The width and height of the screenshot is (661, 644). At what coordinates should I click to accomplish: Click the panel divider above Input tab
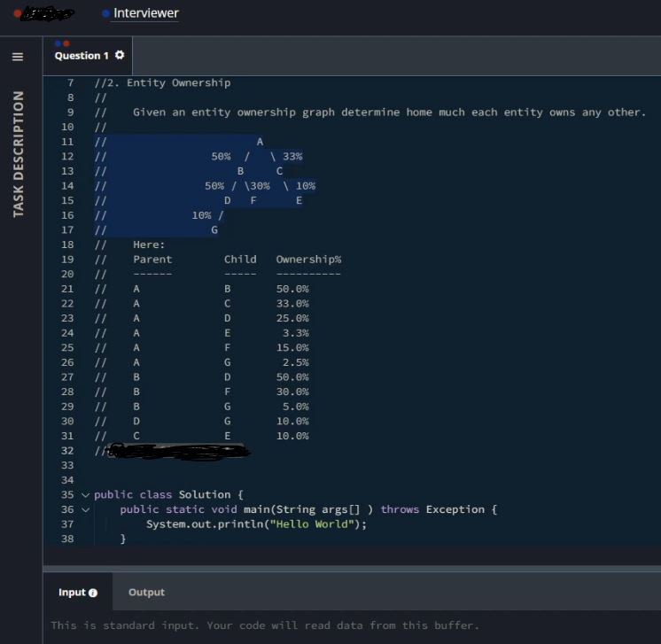352,569
